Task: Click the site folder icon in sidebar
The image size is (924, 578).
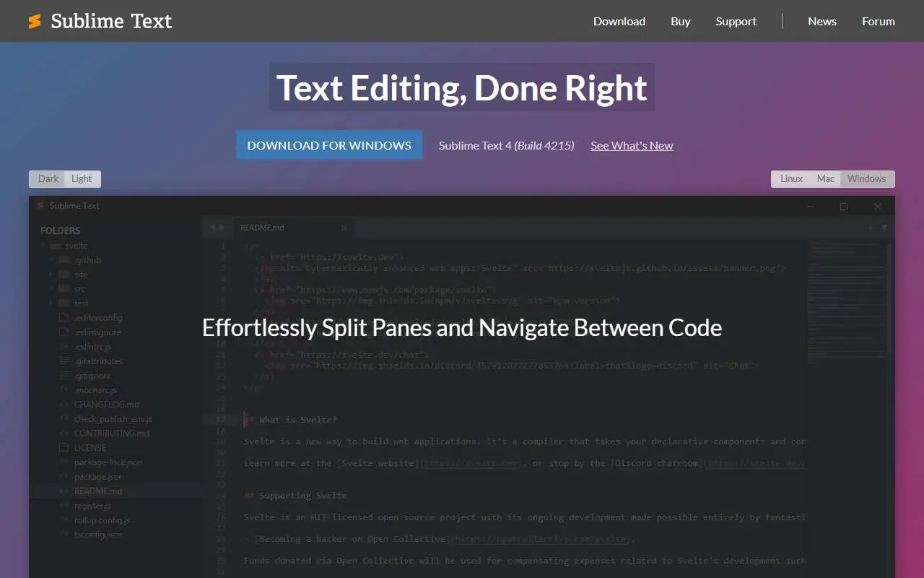Action: [x=64, y=275]
